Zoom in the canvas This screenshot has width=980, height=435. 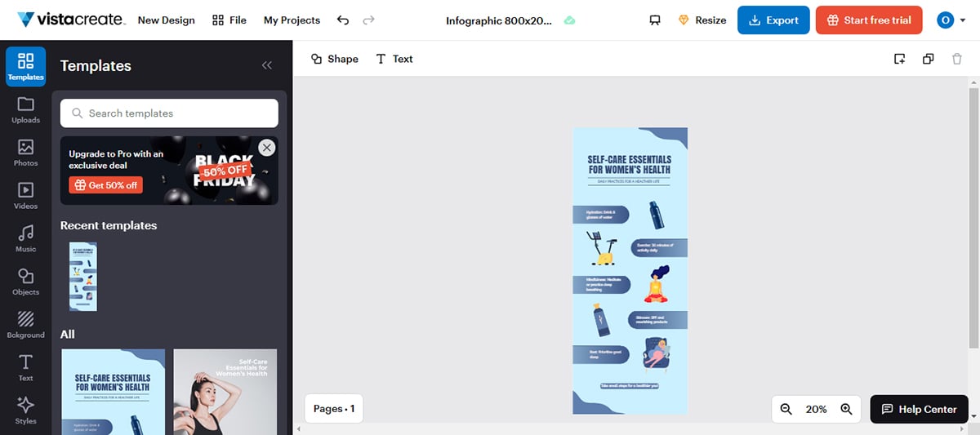click(846, 409)
